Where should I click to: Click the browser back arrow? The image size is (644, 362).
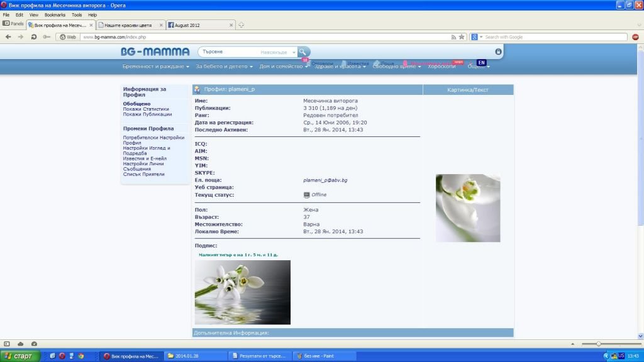click(8, 37)
